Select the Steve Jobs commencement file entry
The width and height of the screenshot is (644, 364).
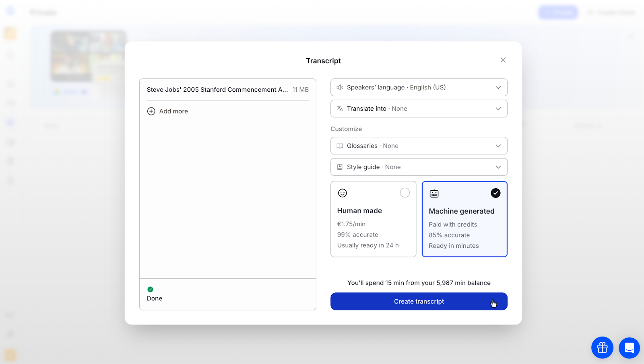tap(217, 89)
